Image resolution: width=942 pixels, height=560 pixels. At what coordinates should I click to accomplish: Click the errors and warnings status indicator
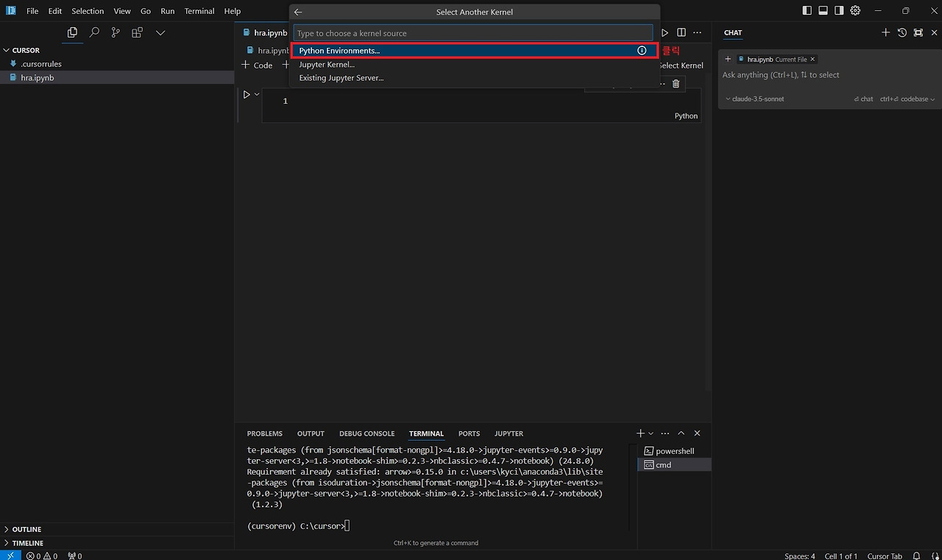click(42, 556)
